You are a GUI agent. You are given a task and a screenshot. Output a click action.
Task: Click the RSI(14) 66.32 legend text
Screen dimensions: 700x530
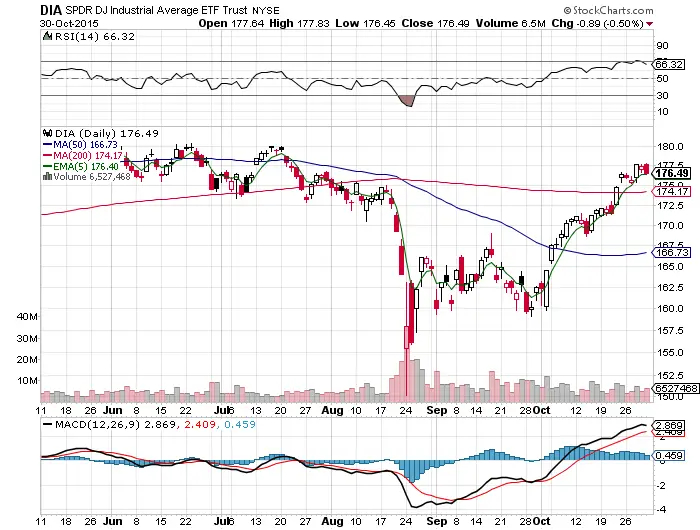[x=95, y=36]
